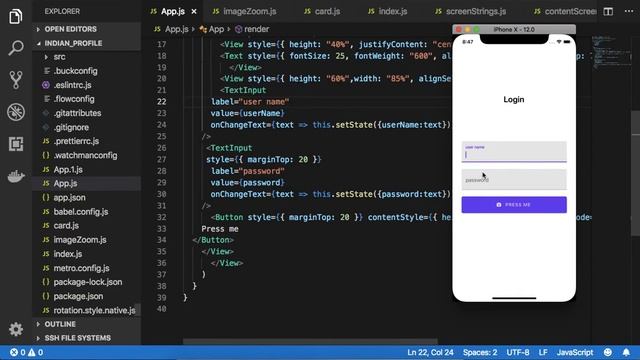640x360 pixels.
Task: Open the Debug view in activity bar
Action: coord(16,112)
